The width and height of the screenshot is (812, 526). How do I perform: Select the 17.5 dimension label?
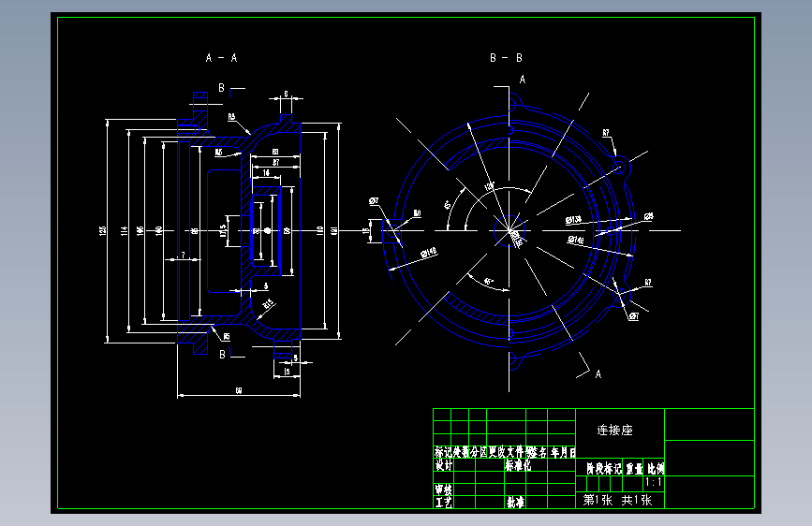(223, 230)
